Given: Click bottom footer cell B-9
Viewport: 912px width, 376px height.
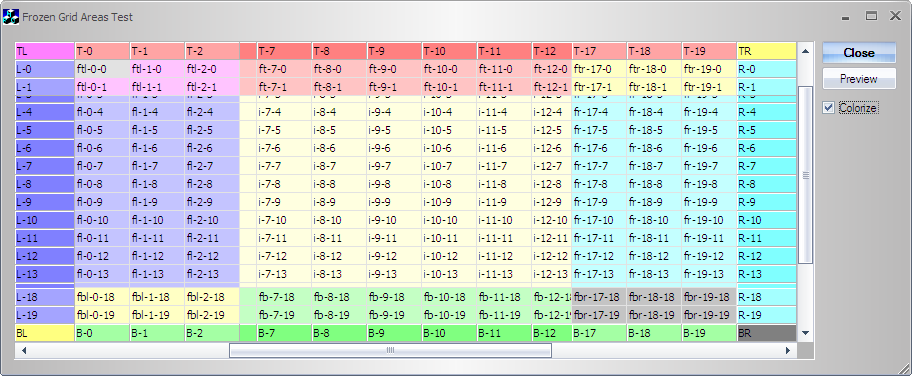Looking at the screenshot, I should pyautogui.click(x=394, y=334).
